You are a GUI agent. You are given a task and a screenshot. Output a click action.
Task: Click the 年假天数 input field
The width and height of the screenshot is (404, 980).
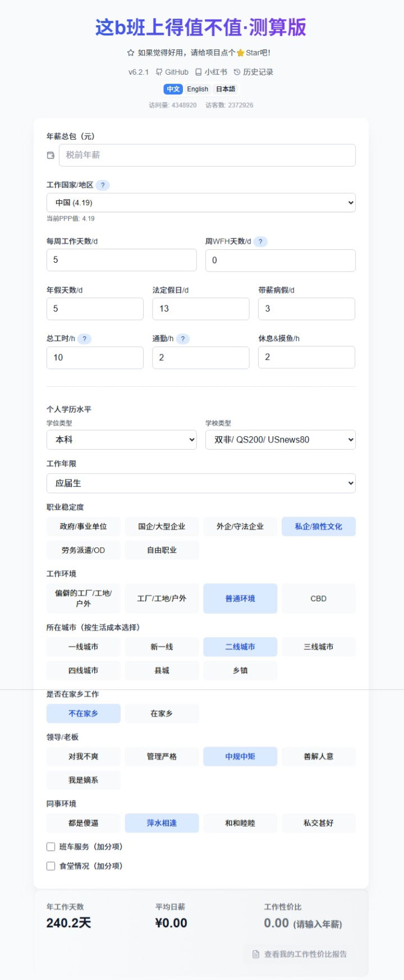(x=95, y=309)
